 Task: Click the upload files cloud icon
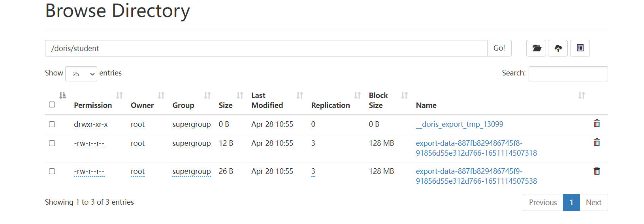[558, 48]
